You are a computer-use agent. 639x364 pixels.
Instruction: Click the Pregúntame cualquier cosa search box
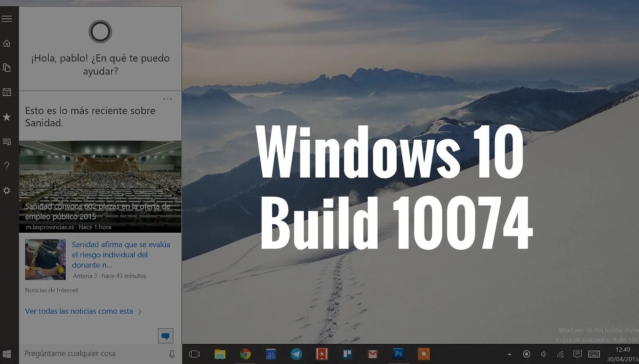point(95,354)
